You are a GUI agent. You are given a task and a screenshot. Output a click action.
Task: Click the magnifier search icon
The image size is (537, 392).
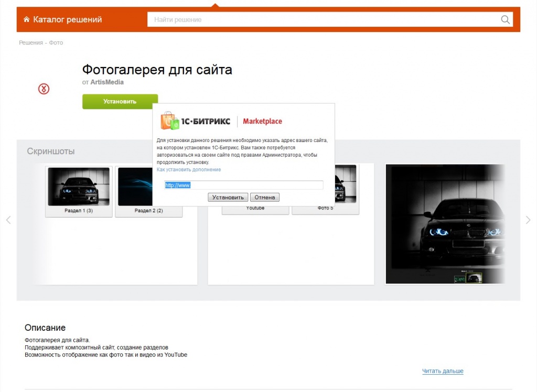pyautogui.click(x=506, y=19)
